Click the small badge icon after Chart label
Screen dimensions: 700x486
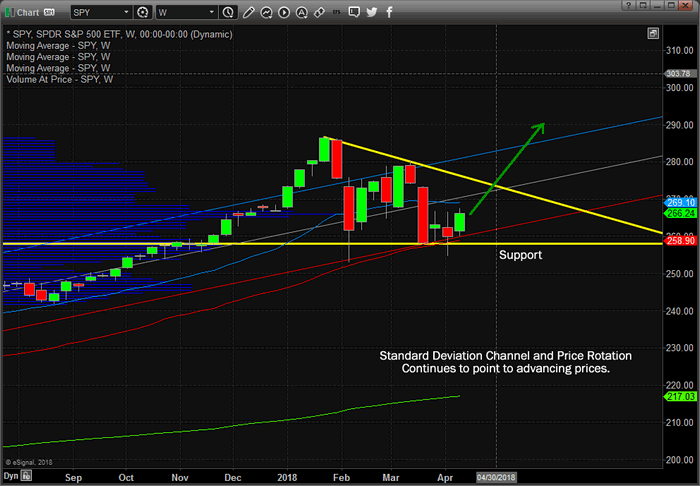coord(49,12)
